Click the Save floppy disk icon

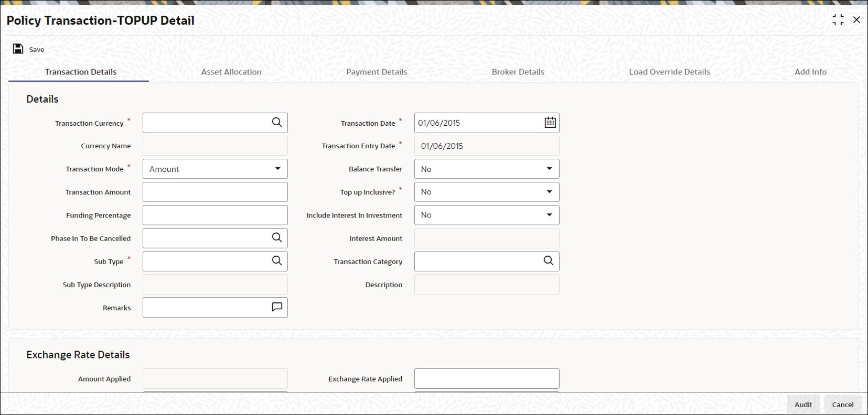(x=18, y=49)
